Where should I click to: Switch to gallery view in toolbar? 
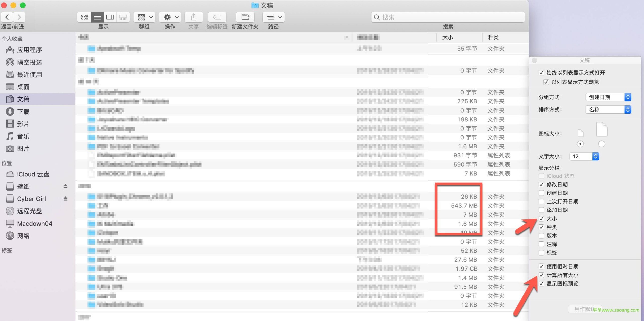[x=123, y=17]
